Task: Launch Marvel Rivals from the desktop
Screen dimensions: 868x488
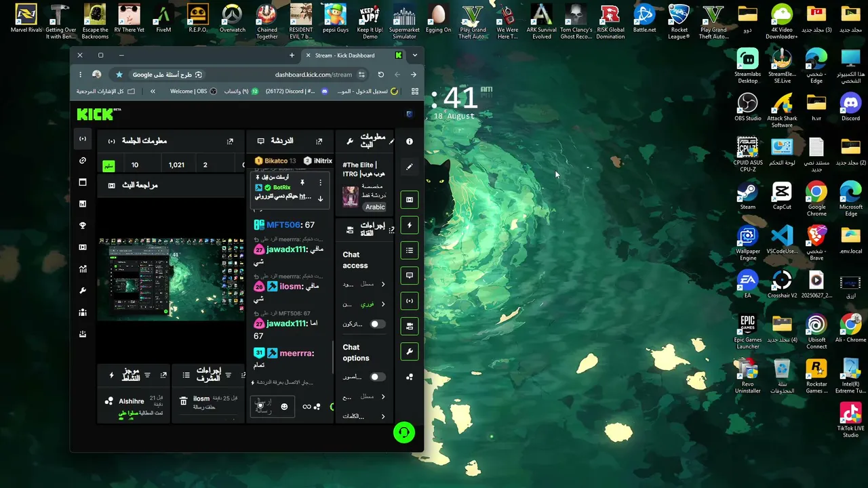Action: (x=26, y=18)
